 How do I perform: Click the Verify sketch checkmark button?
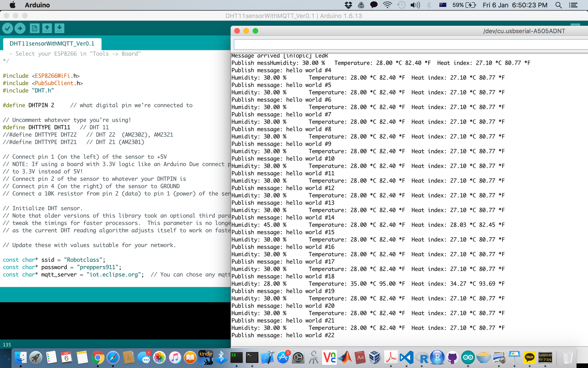click(8, 28)
